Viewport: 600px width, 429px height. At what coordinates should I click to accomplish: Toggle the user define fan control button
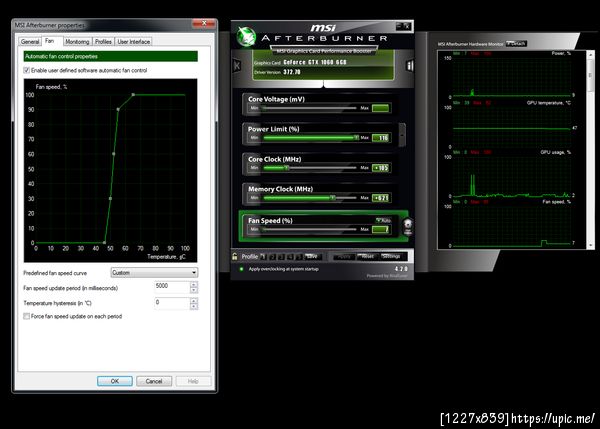(408, 227)
